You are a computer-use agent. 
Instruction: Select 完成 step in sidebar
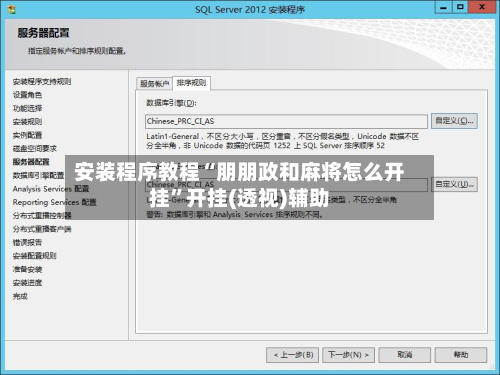tap(20, 296)
